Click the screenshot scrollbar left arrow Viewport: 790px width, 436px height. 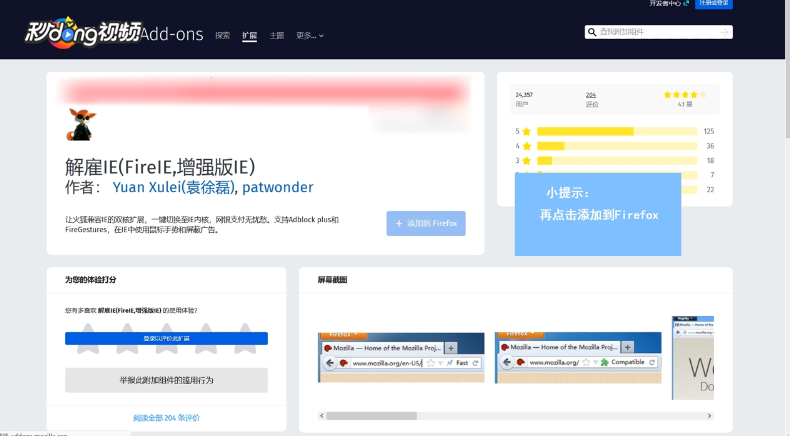322,416
